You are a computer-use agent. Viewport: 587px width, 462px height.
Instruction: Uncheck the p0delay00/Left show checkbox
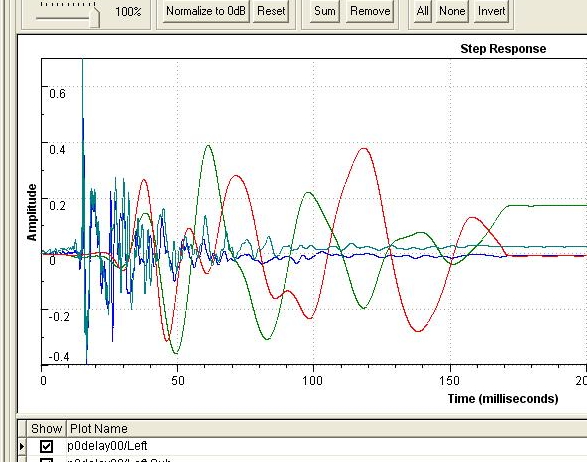(47, 446)
